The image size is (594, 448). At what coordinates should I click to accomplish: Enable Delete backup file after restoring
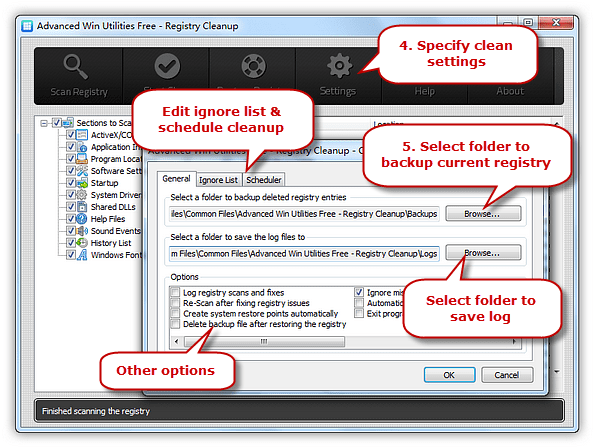175,324
